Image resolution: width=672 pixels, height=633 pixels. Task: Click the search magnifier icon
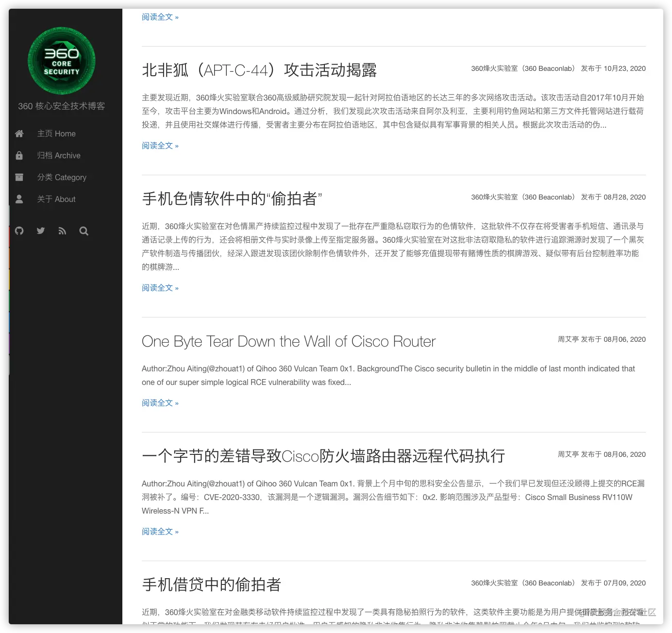84,231
